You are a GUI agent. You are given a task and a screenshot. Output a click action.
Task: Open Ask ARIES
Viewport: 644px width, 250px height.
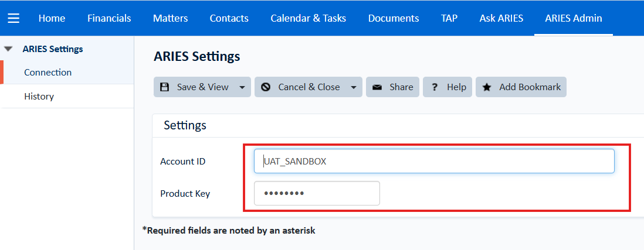pos(501,19)
